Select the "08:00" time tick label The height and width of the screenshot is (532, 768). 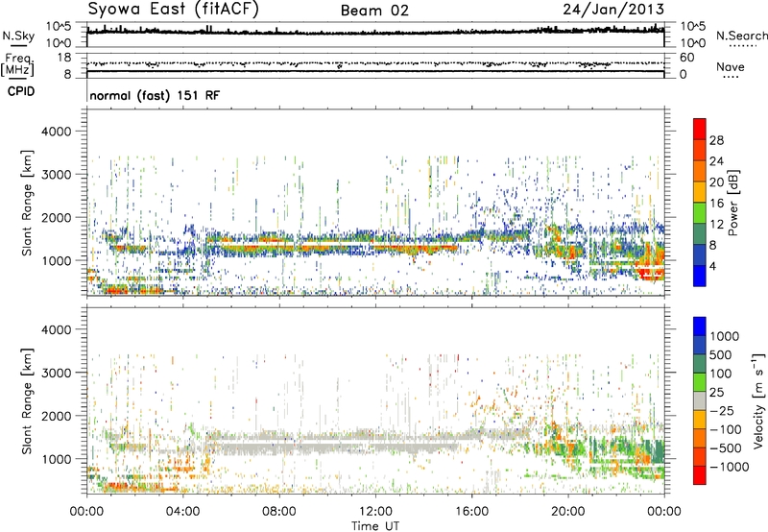278,512
